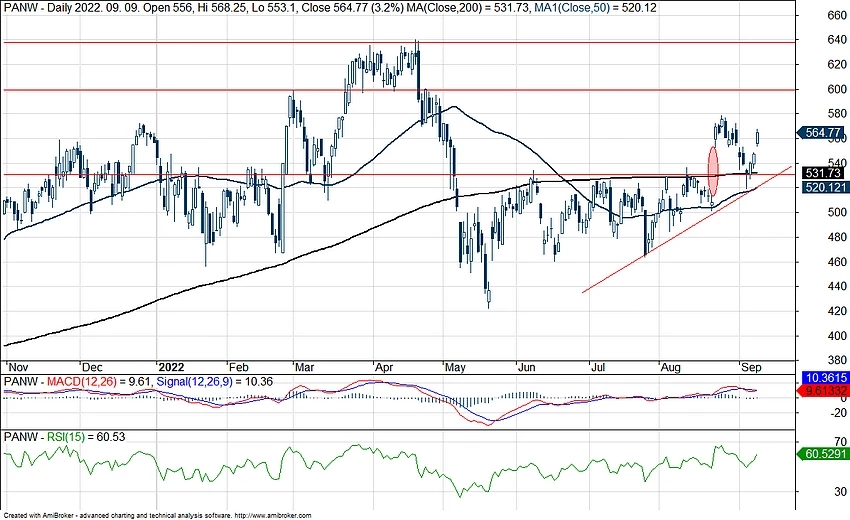Click the MA(Close,200) = 531.73 legend text
The width and height of the screenshot is (850, 520).
point(468,7)
